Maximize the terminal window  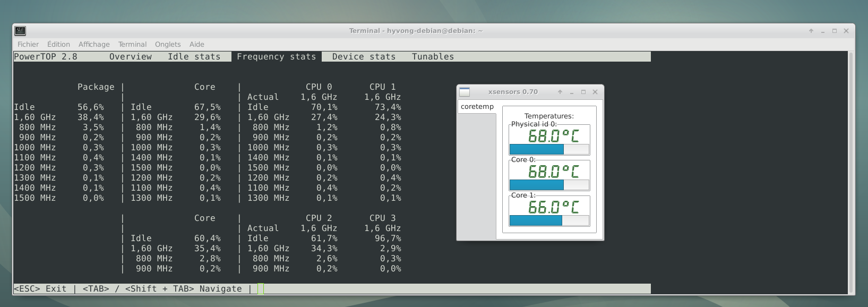834,31
